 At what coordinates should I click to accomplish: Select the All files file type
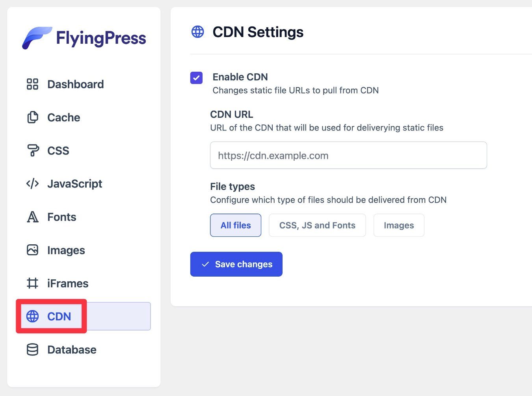[236, 225]
